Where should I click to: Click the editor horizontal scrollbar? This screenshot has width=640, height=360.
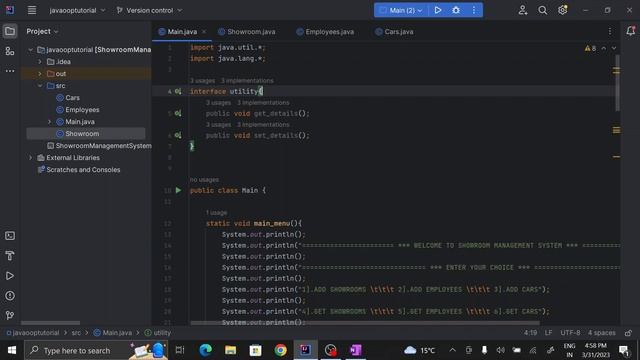(x=365, y=322)
